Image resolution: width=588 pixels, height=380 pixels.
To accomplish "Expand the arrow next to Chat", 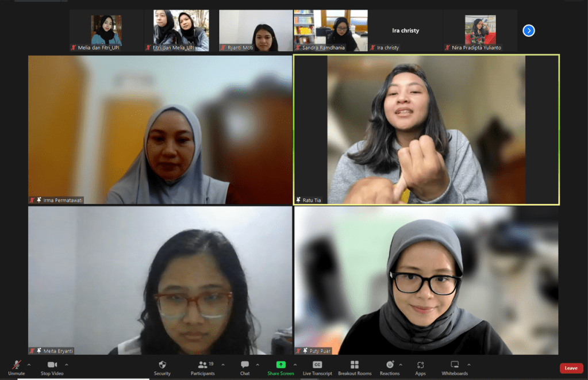I will (x=258, y=364).
